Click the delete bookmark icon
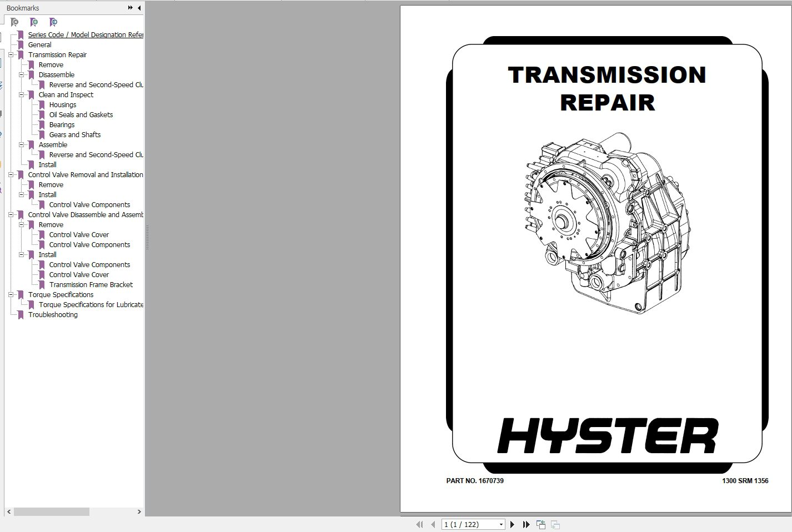Image resolution: width=792 pixels, height=532 pixels. tap(15, 22)
